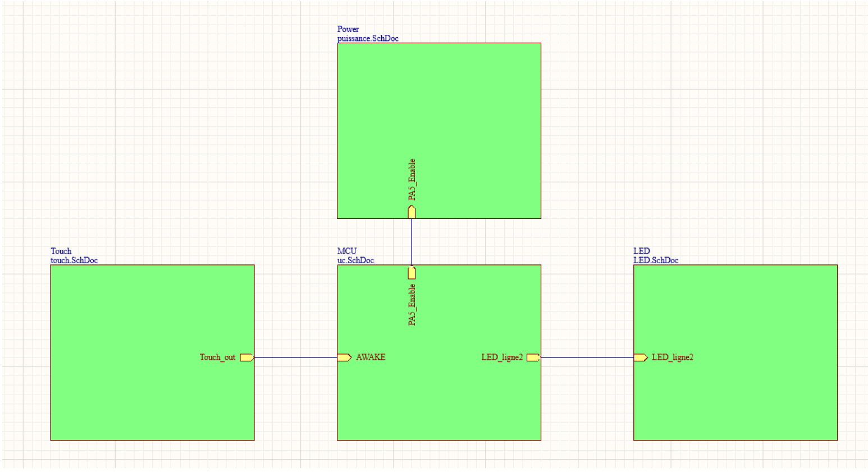Select the vertical wire between Power and MCU
This screenshot has width=868, height=472.
pyautogui.click(x=412, y=241)
